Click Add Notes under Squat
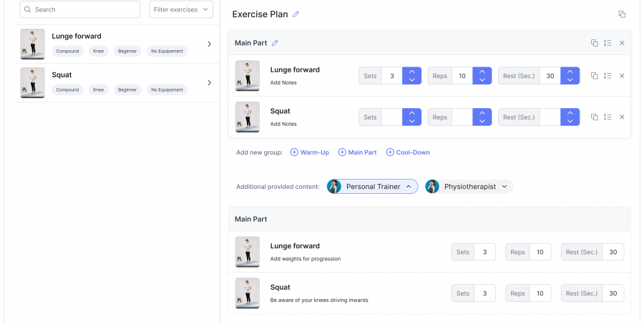The height and width of the screenshot is (322, 644). 283,124
